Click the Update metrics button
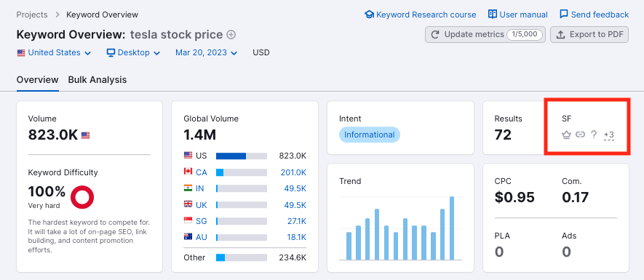The height and width of the screenshot is (280, 644). point(485,34)
